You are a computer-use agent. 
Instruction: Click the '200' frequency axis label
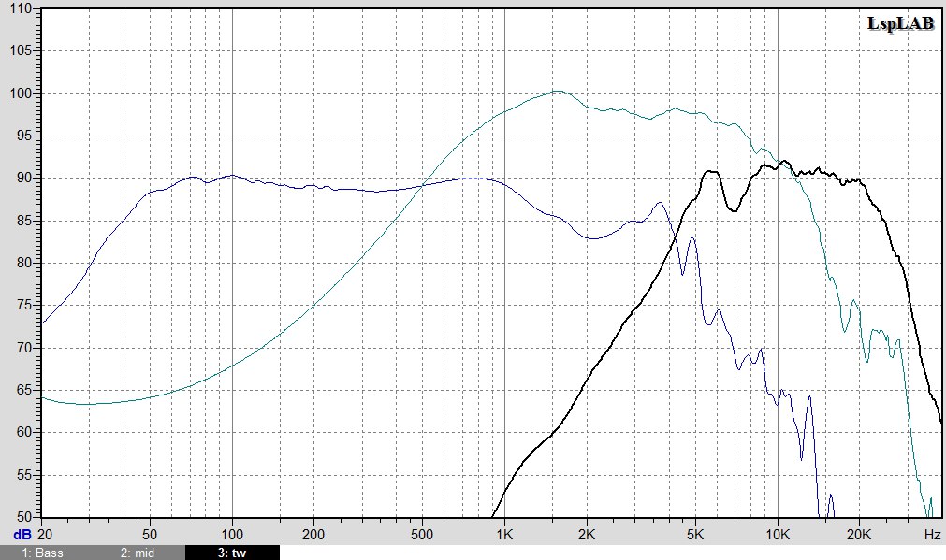pos(313,534)
